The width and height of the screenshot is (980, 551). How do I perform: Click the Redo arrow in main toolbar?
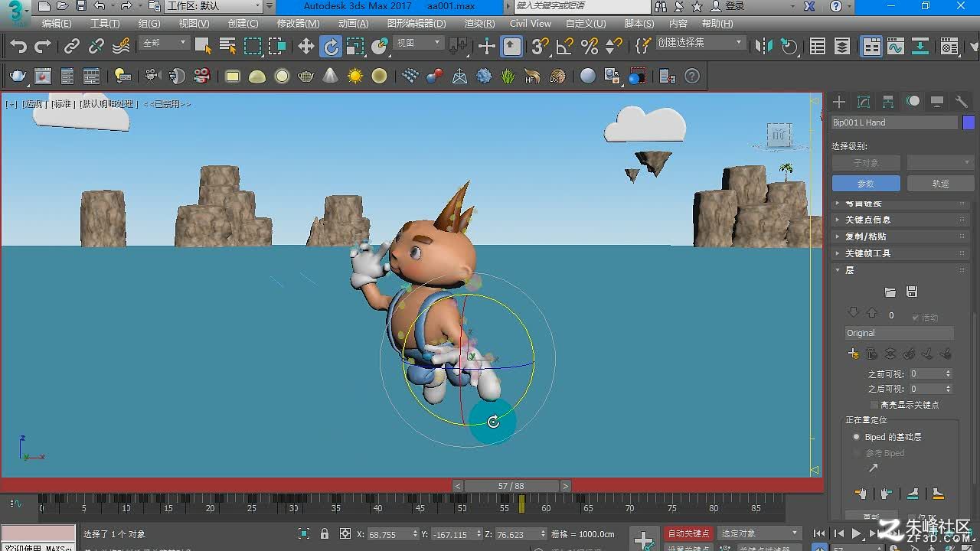click(44, 47)
